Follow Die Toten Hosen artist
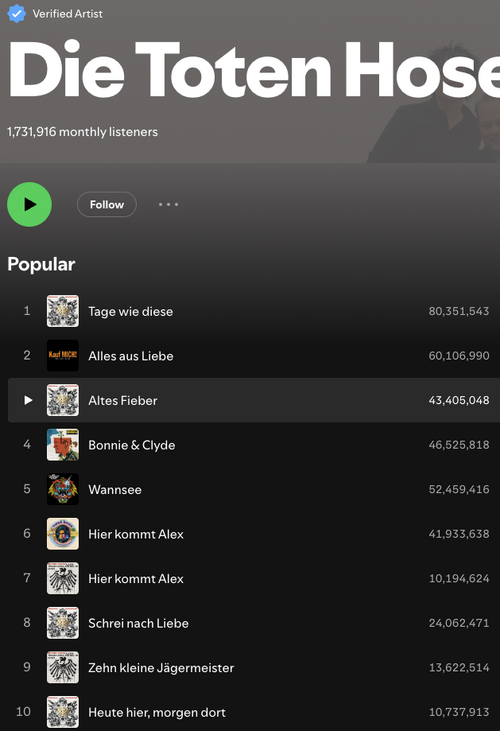Screen dimensions: 500x731 (x=107, y=204)
